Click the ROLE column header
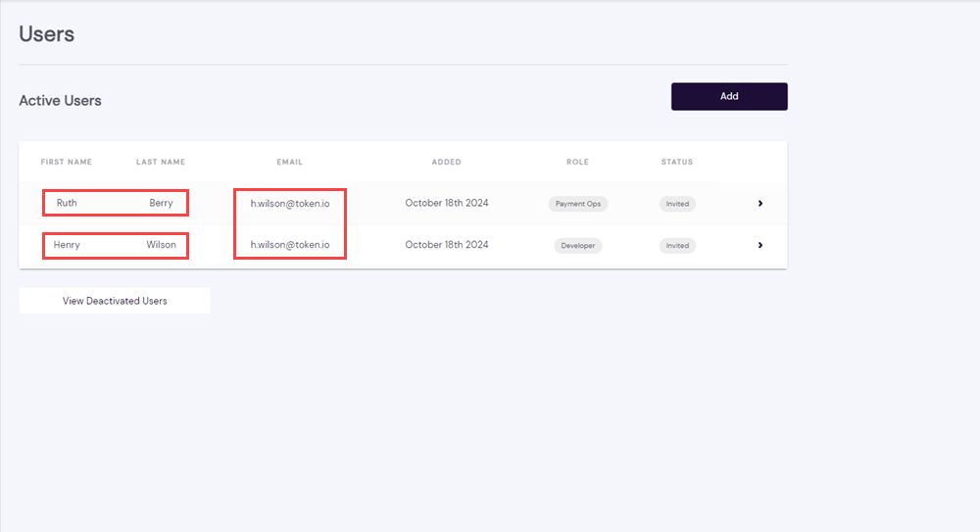Screen dimensions: 980x532 577,162
